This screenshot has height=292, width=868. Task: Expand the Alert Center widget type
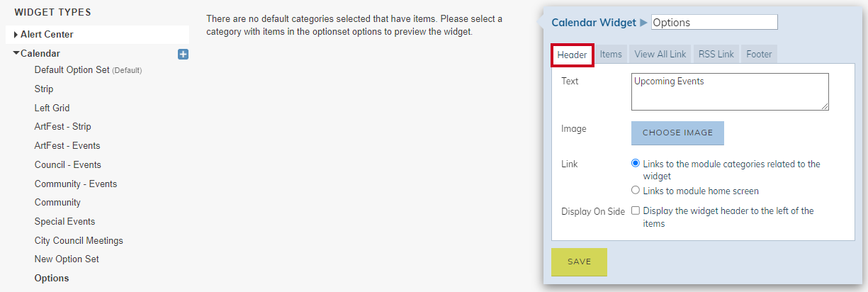coord(16,35)
